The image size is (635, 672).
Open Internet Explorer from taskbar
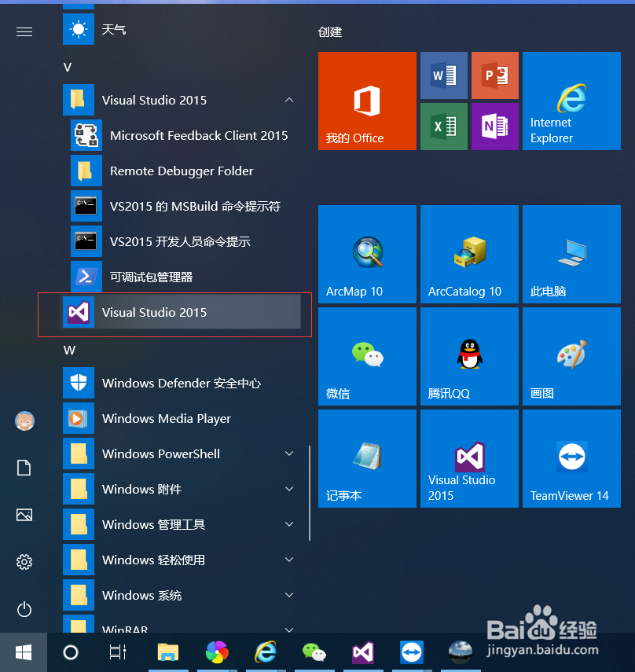265,652
